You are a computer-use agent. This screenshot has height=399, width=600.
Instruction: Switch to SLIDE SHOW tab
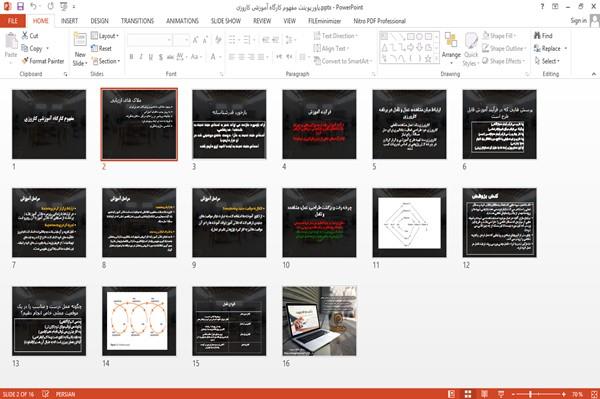click(226, 21)
